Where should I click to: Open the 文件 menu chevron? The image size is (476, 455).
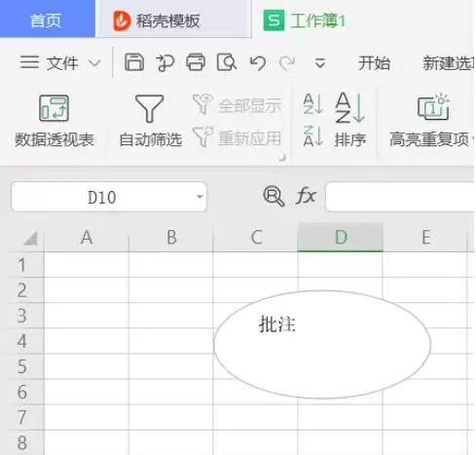coord(94,63)
